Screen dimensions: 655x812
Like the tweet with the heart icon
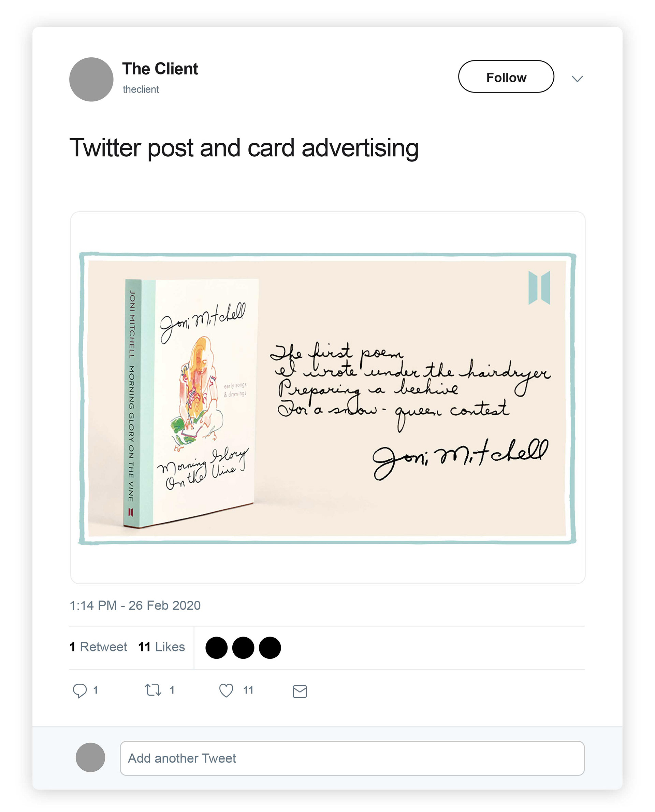point(226,690)
